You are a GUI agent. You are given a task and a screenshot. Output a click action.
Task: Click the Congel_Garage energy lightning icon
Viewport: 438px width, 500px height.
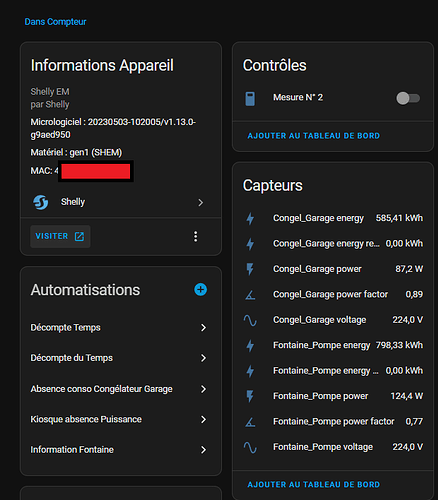(250, 219)
